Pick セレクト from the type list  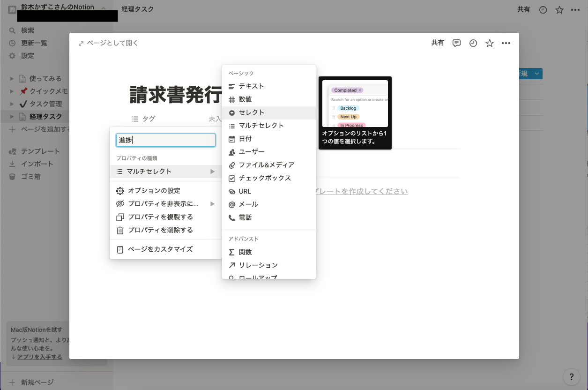[269, 112]
